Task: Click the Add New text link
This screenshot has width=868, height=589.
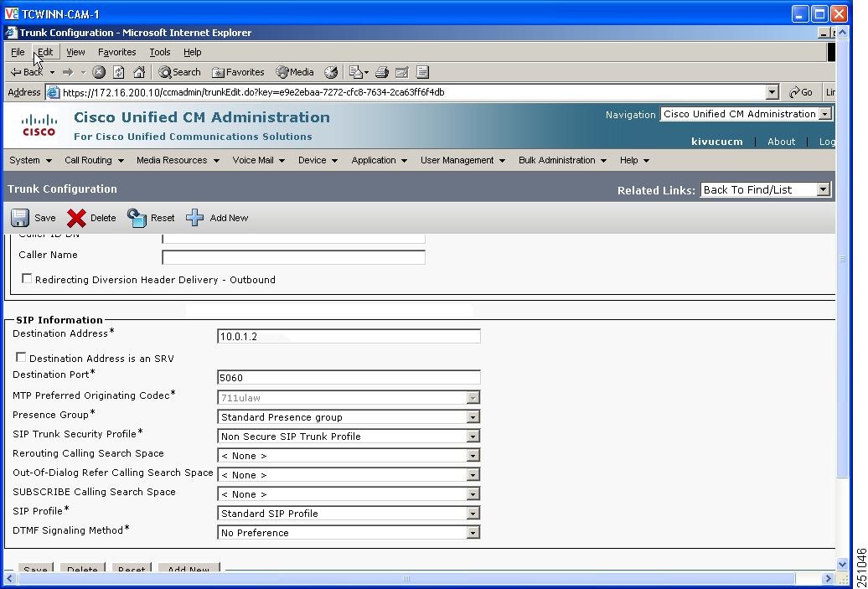Action: pos(229,218)
